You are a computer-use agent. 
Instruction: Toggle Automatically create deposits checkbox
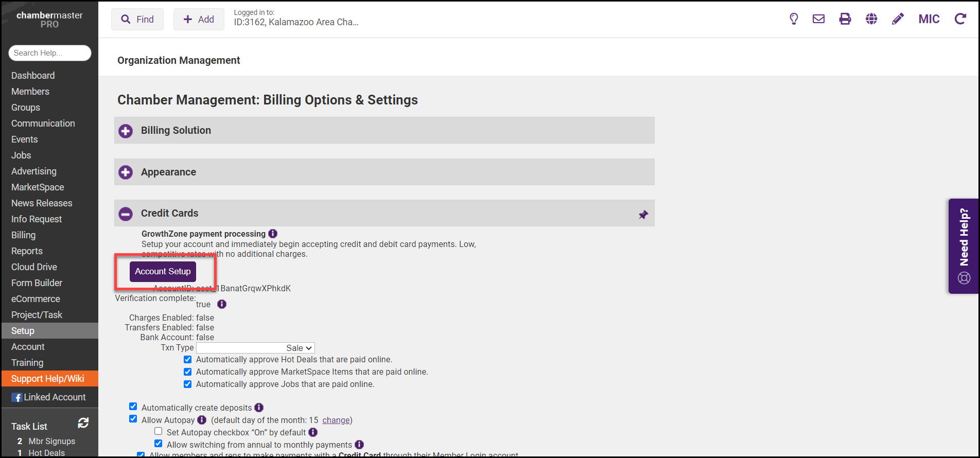(133, 407)
